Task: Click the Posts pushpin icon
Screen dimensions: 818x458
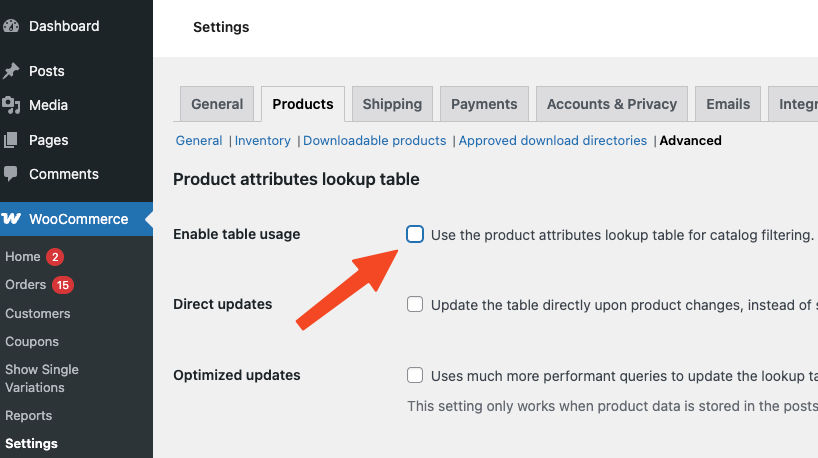Action: click(x=11, y=71)
